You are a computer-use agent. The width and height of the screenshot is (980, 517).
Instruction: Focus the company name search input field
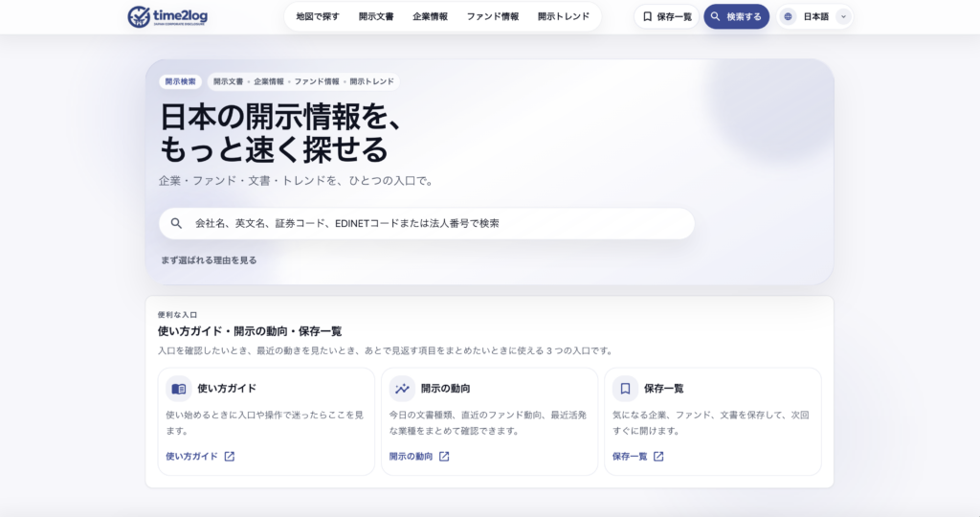[x=427, y=224]
